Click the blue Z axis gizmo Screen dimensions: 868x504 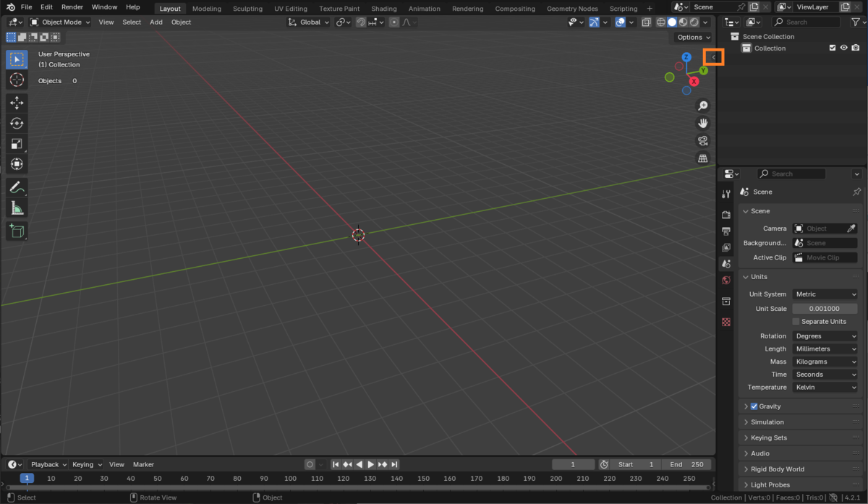coord(686,57)
